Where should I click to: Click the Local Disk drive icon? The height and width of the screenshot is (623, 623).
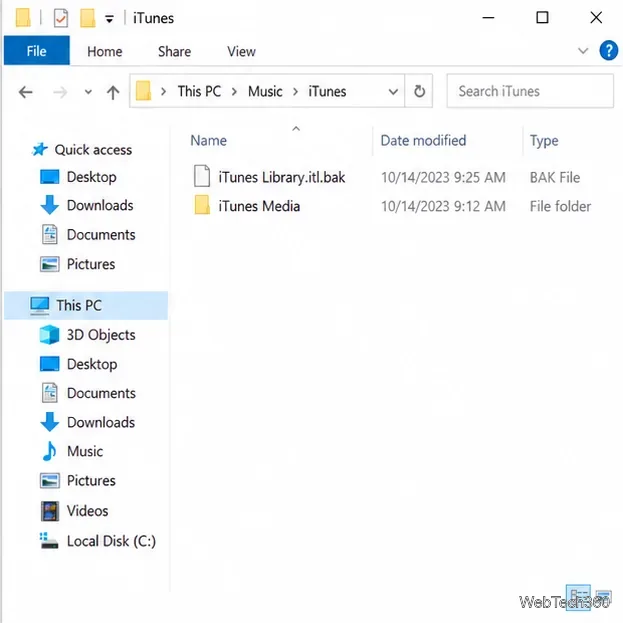pyautogui.click(x=49, y=540)
